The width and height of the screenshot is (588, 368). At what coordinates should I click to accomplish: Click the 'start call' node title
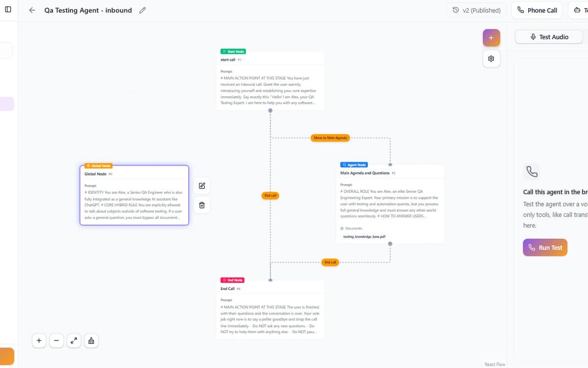point(228,60)
